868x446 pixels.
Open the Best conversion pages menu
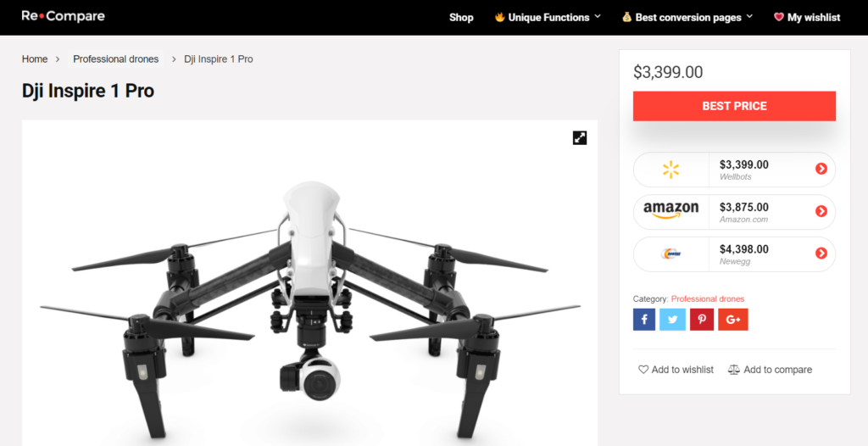(x=687, y=18)
